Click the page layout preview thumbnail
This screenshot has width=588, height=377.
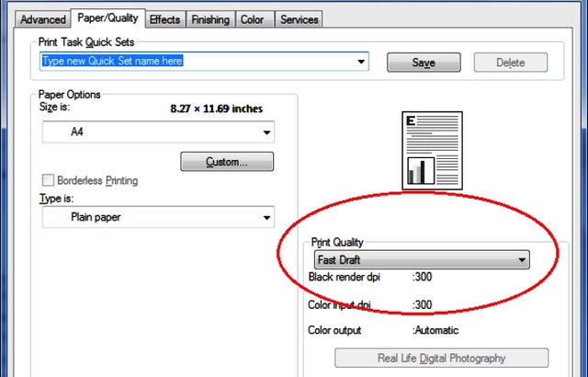(432, 151)
